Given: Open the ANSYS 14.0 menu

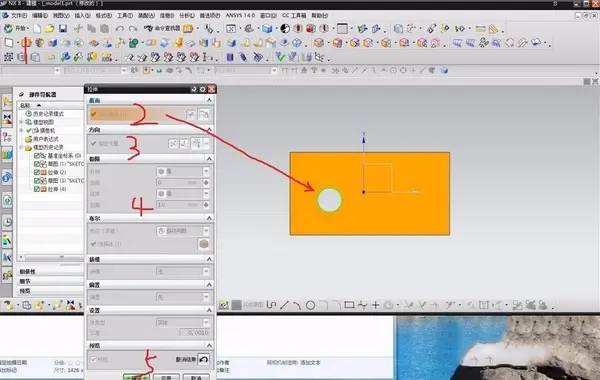Looking at the screenshot, I should [240, 15].
